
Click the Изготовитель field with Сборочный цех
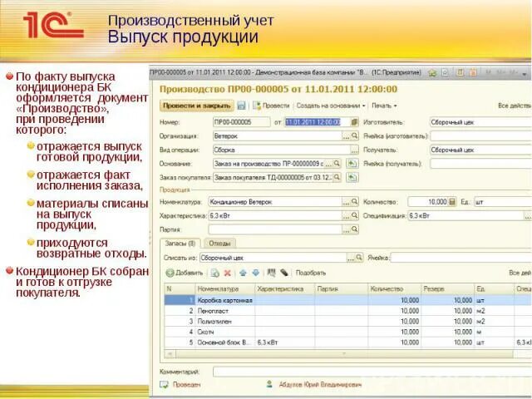(x=480, y=122)
